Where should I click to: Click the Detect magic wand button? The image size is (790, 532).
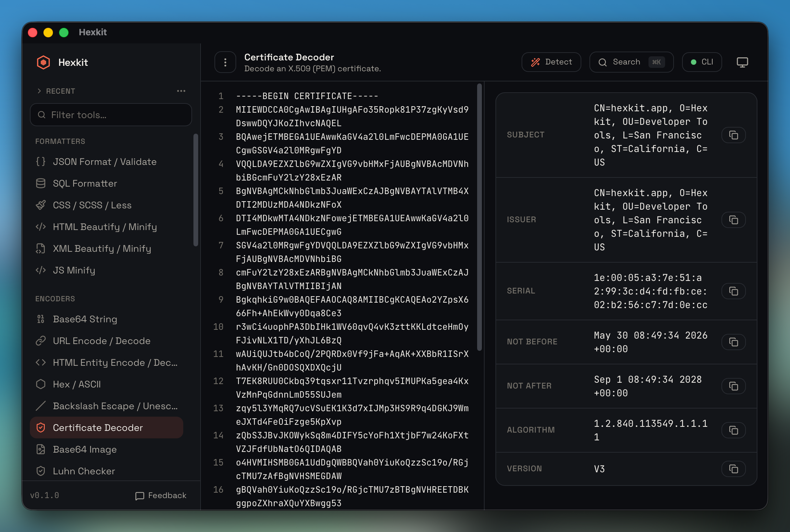point(551,62)
